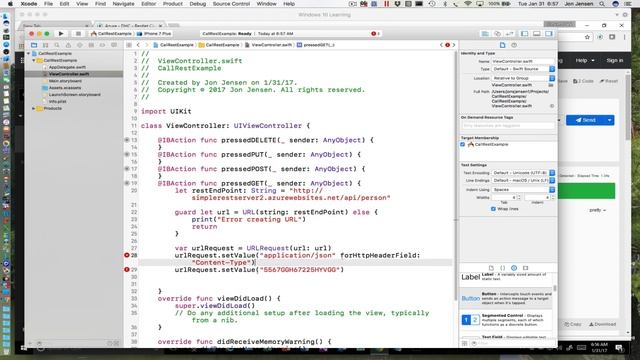Click the error marker on line 29

127,269
